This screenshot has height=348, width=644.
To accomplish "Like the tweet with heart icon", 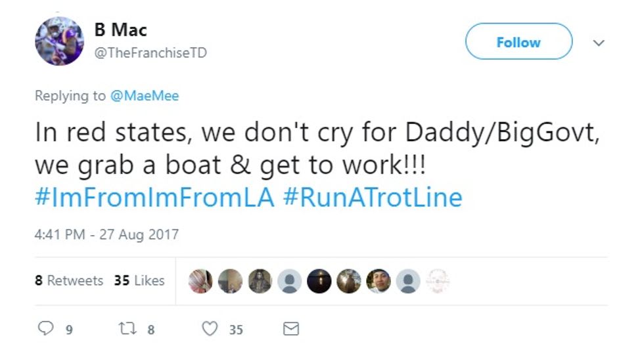I will pos(210,329).
